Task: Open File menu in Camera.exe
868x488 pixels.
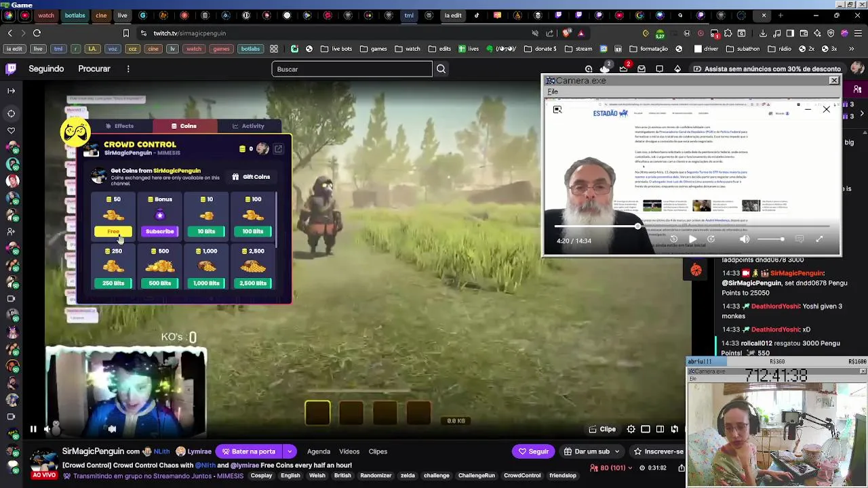Action: pos(553,91)
